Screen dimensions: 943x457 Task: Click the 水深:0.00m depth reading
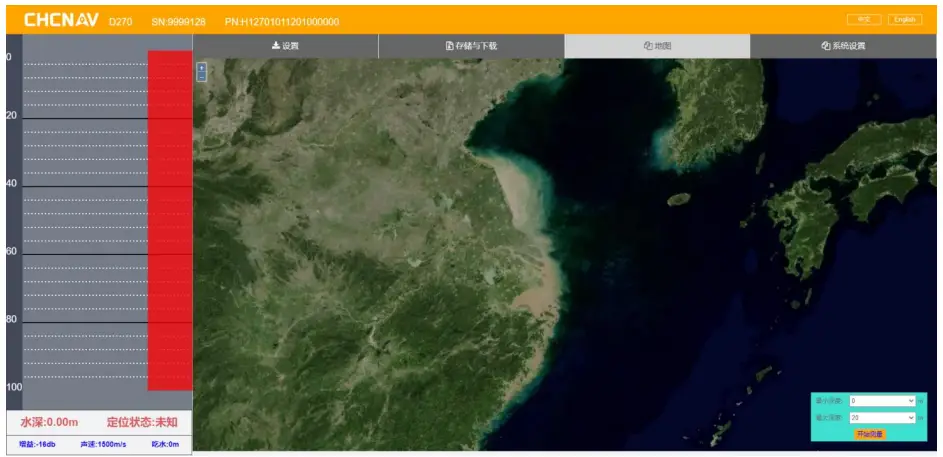pos(49,422)
